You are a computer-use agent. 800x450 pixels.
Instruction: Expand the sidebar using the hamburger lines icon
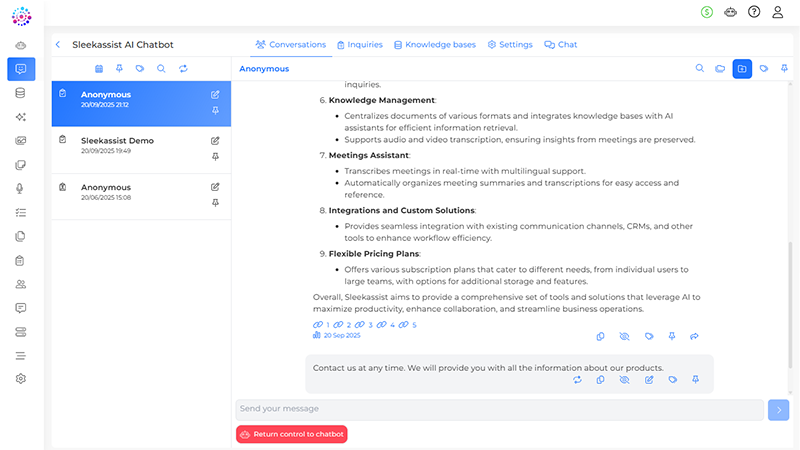[x=21, y=356]
